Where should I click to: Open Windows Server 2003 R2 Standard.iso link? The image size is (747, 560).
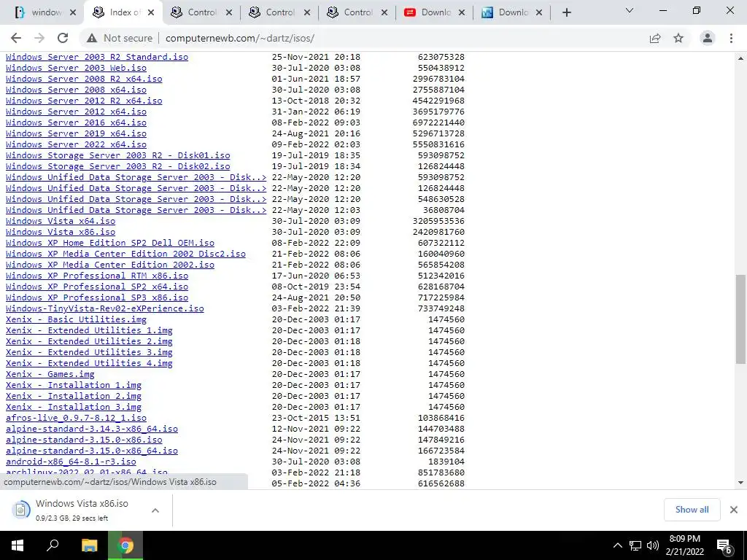tap(97, 57)
